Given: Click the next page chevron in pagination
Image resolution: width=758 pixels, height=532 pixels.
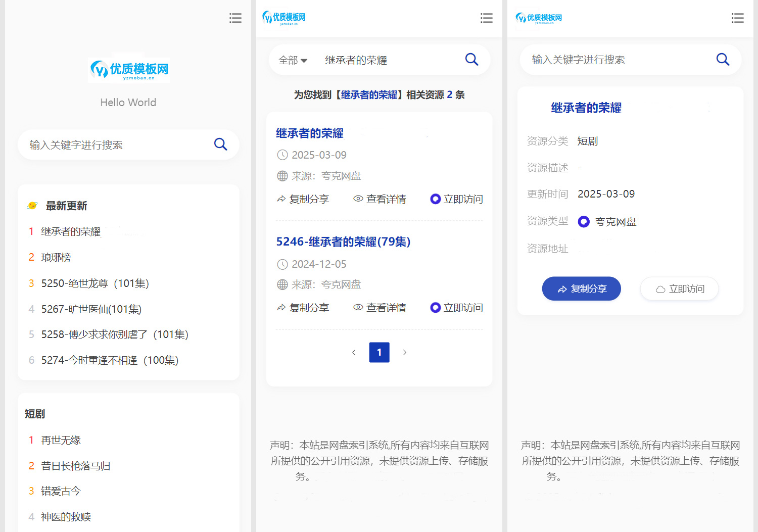Looking at the screenshot, I should (405, 352).
